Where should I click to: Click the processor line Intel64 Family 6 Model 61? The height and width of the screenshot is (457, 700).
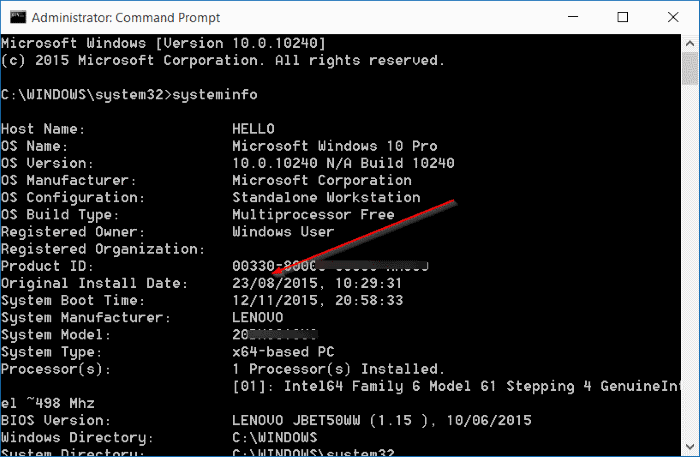pyautogui.click(x=390, y=386)
